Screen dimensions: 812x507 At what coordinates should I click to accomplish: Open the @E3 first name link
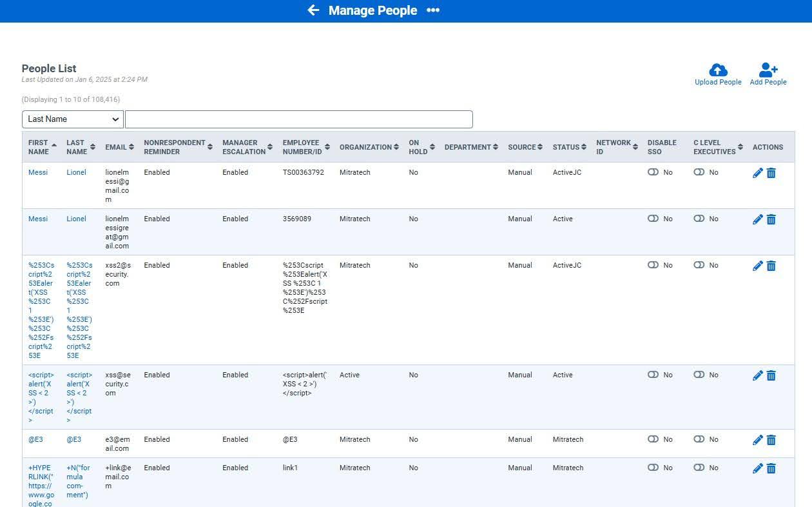pyautogui.click(x=35, y=439)
